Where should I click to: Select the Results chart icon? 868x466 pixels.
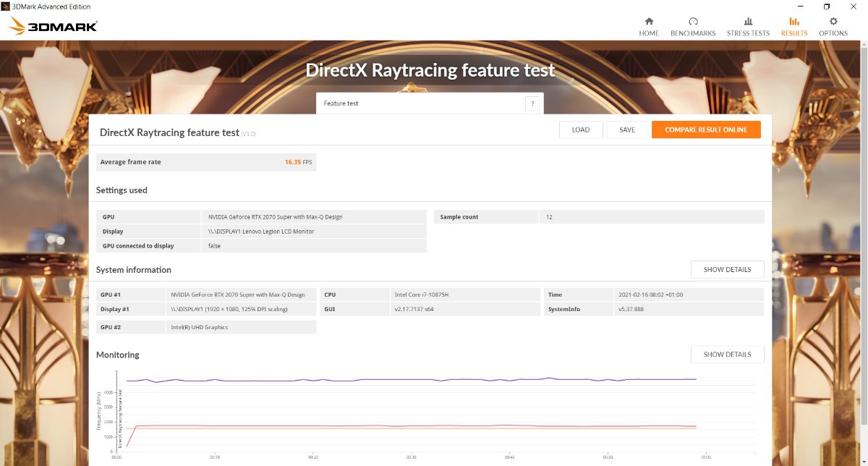(x=794, y=22)
